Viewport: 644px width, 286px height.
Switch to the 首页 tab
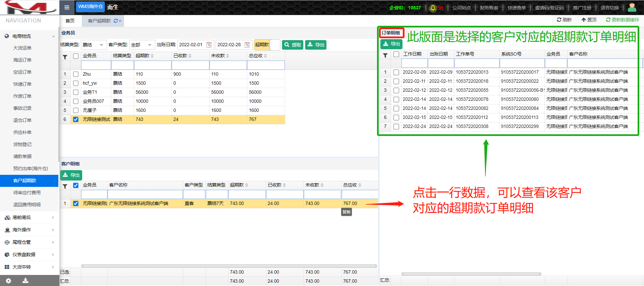point(70,21)
